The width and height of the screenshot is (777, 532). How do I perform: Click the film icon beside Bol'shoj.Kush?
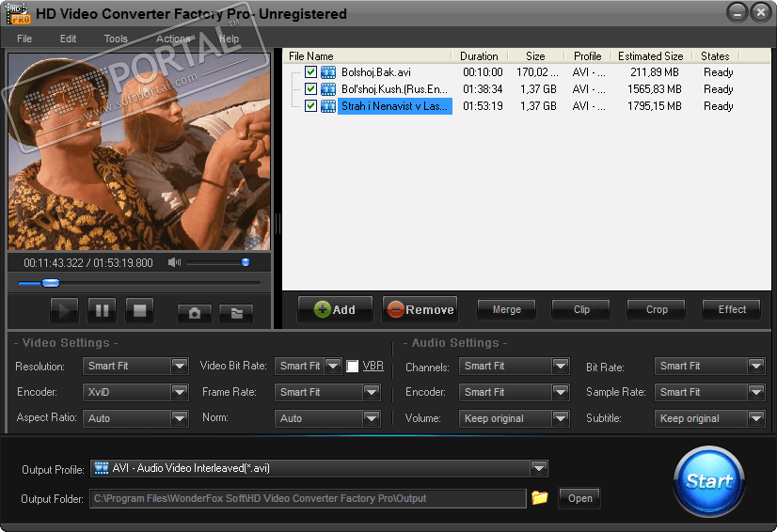tap(328, 89)
